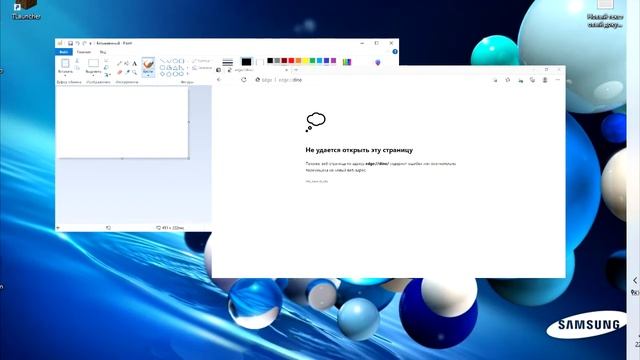This screenshot has width=640, height=360.
Task: Click the error heading 'Не удается открыть эту страницу'
Action: 359,150
